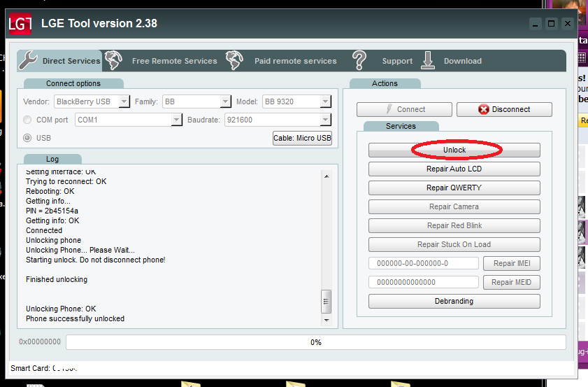Close the LGE Tool window
The width and height of the screenshot is (588, 387).
click(x=568, y=24)
